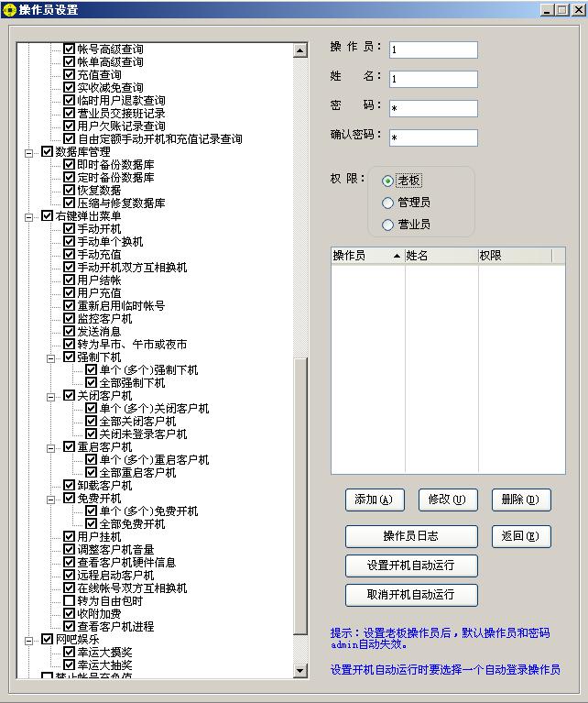Select 关闭未登录客户机 tree item

[x=143, y=434]
